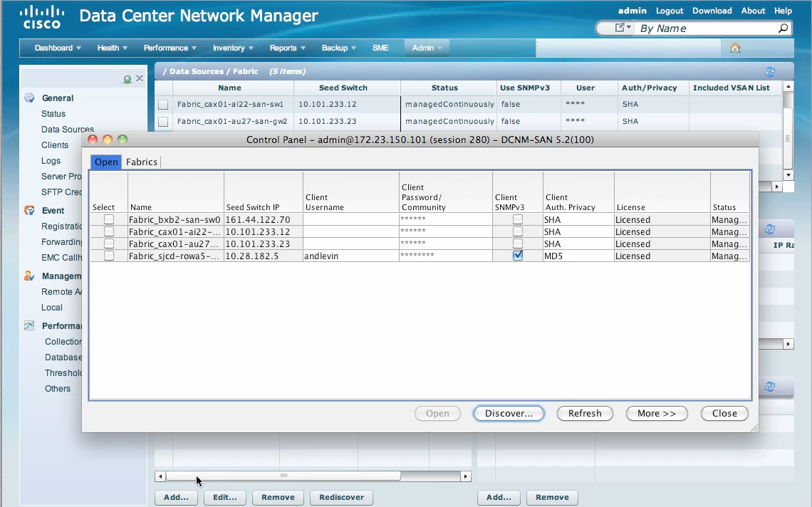812x507 pixels.
Task: Click Add... button under right panel
Action: (499, 497)
